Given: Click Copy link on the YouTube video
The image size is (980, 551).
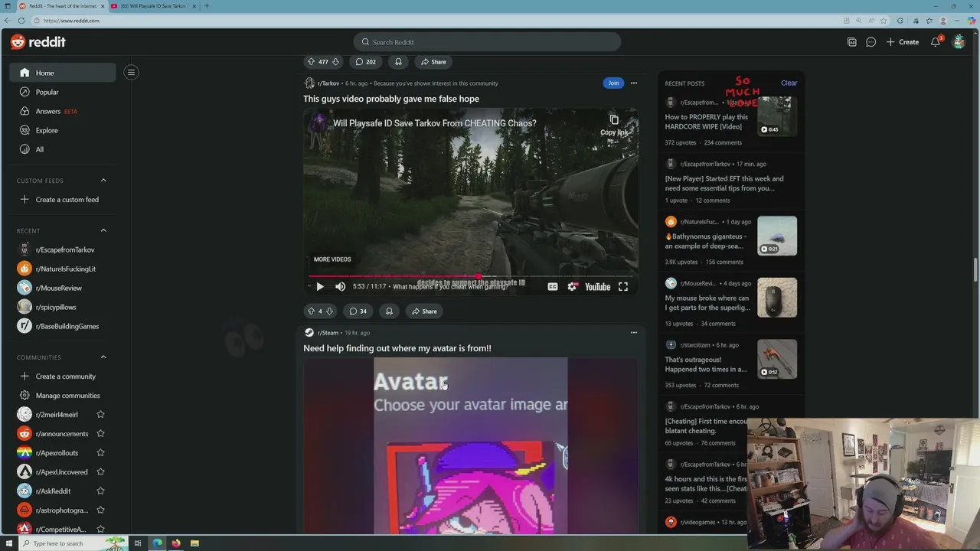Looking at the screenshot, I should tap(613, 126).
